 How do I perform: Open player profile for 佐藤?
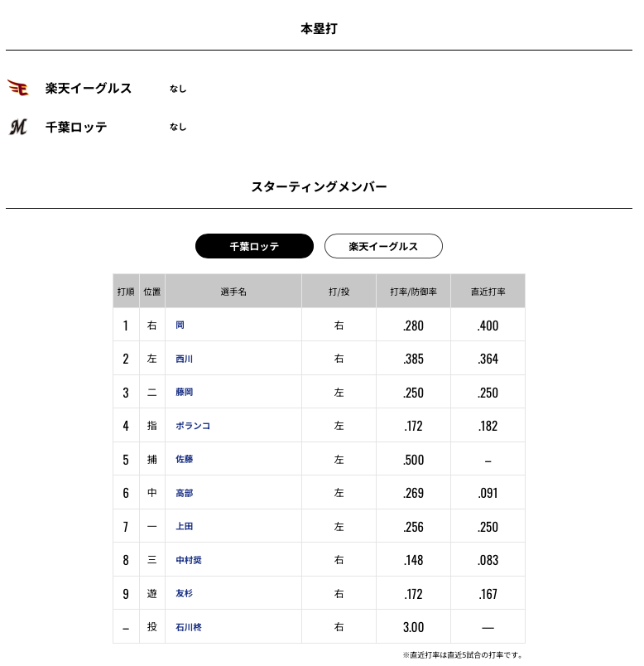[185, 459]
